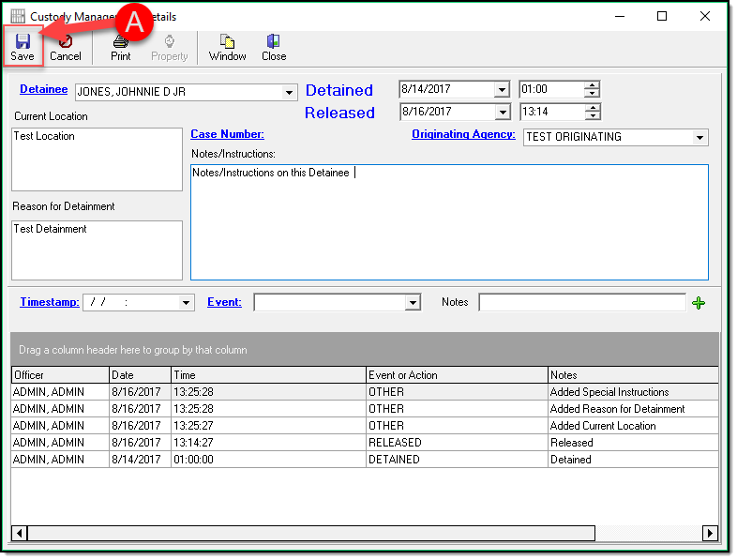Click the green plus add event icon

698,302
